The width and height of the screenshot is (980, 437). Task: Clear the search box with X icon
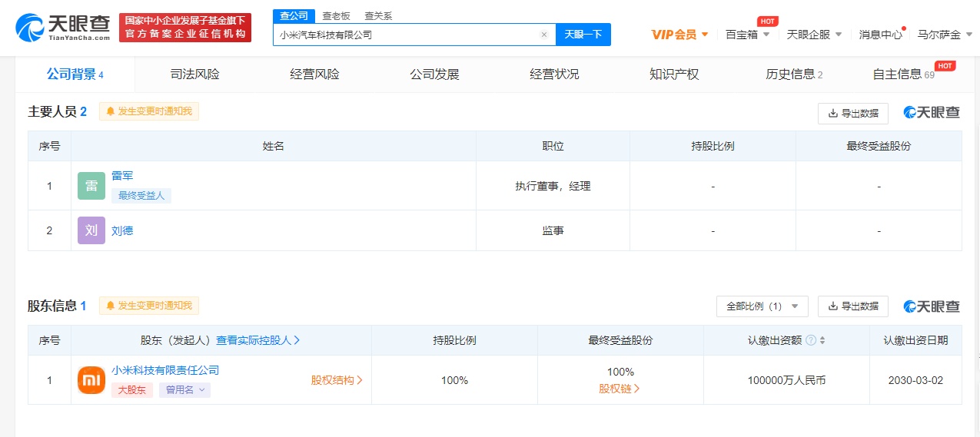click(x=543, y=35)
